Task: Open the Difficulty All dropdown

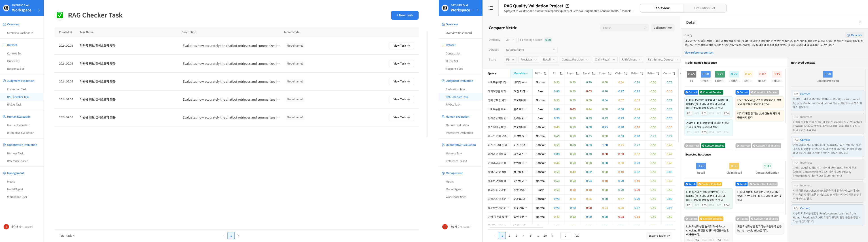Action: coord(510,40)
